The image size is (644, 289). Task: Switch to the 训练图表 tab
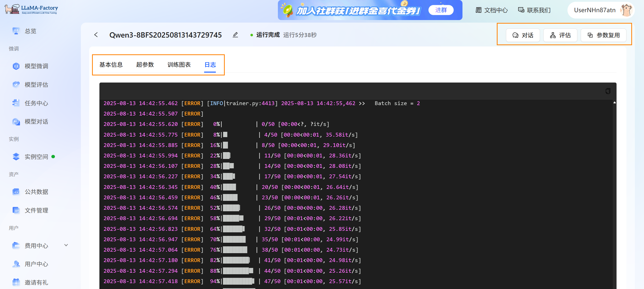tap(179, 65)
